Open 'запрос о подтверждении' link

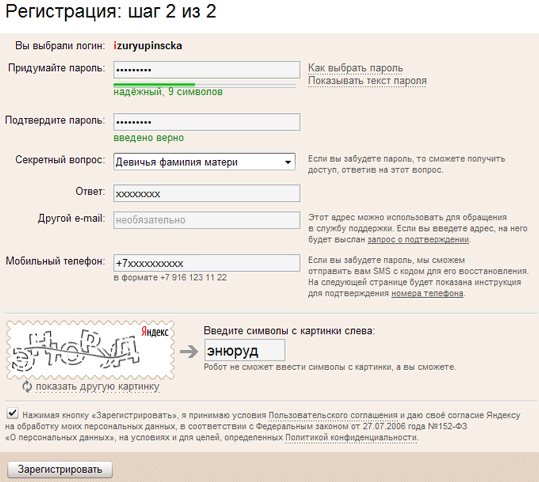[418, 239]
